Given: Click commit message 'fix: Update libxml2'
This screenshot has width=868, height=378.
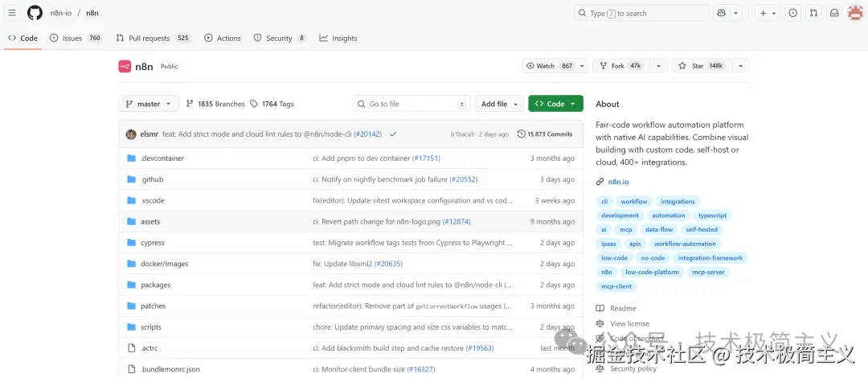Looking at the screenshot, I should click(x=342, y=264).
